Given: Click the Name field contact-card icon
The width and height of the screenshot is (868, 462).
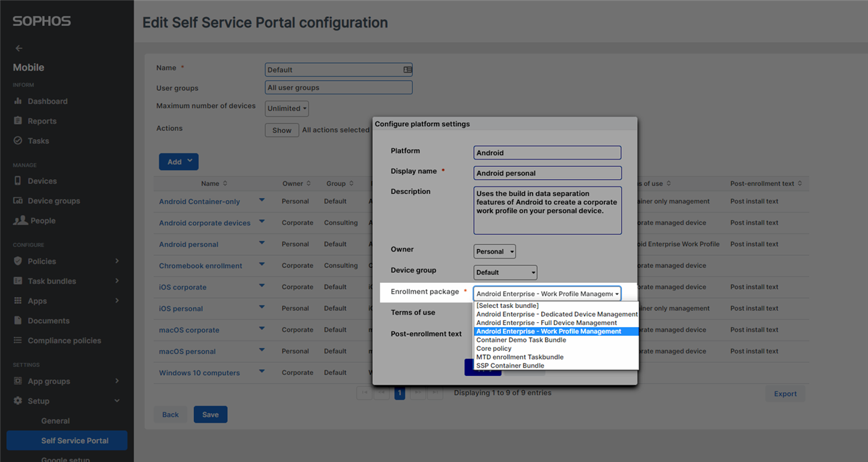Looking at the screenshot, I should (x=408, y=70).
